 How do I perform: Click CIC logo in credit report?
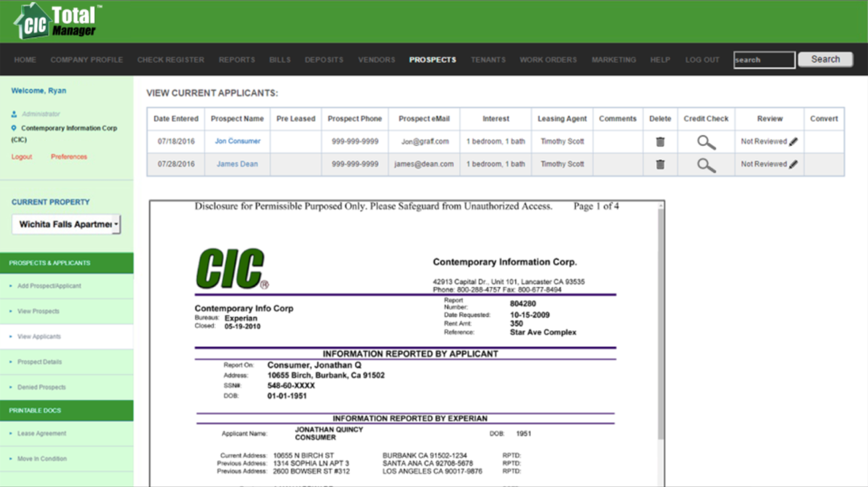pos(232,269)
